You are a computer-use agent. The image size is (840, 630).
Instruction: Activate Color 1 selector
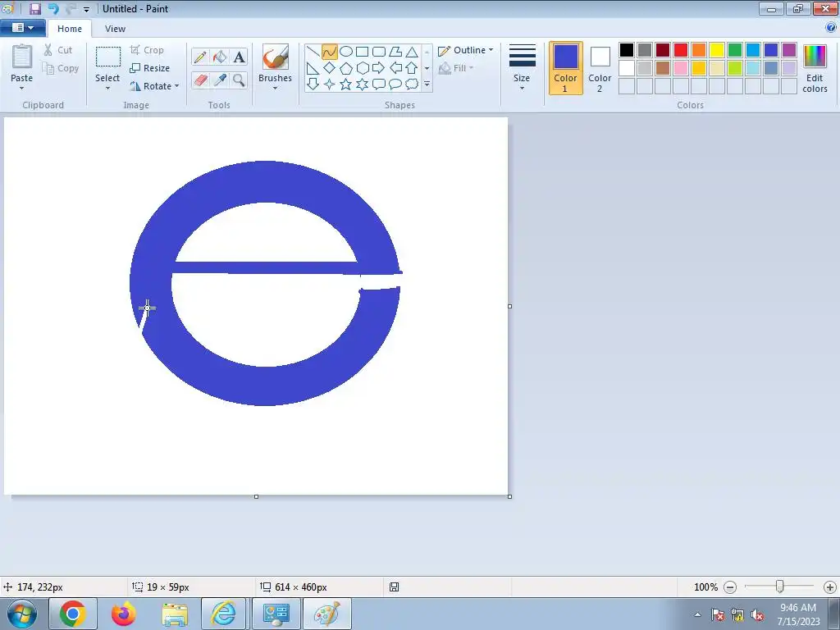tap(565, 69)
